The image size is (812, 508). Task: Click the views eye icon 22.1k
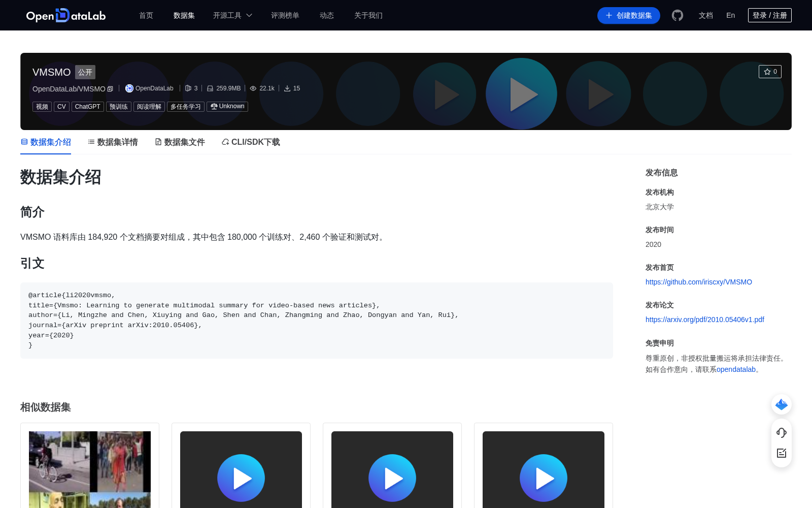(x=253, y=88)
